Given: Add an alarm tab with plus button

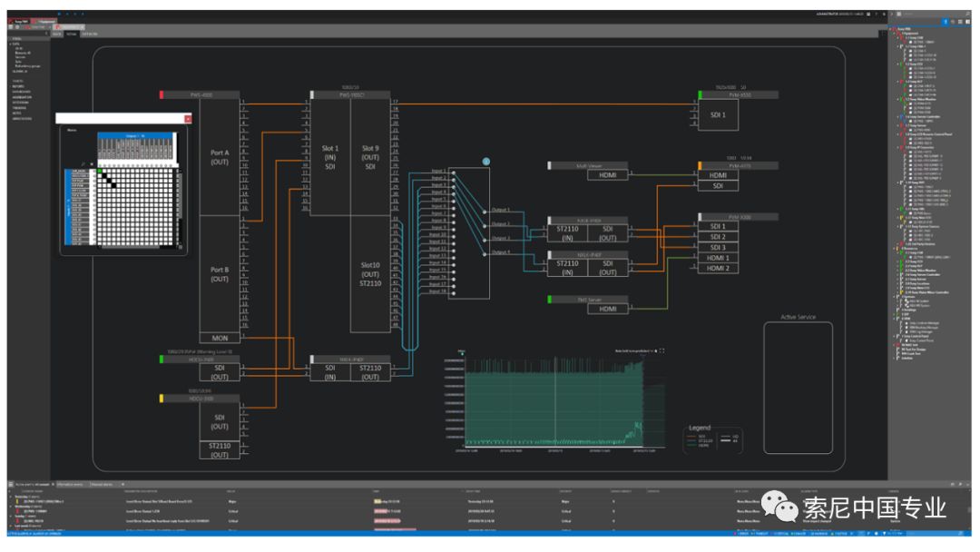Looking at the screenshot, I should tap(122, 485).
